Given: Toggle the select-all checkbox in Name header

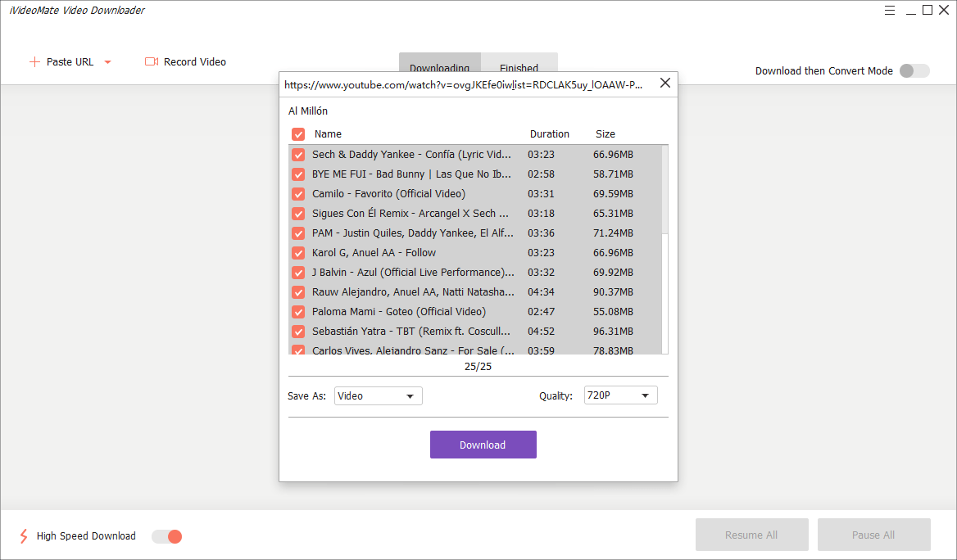Looking at the screenshot, I should coord(299,133).
